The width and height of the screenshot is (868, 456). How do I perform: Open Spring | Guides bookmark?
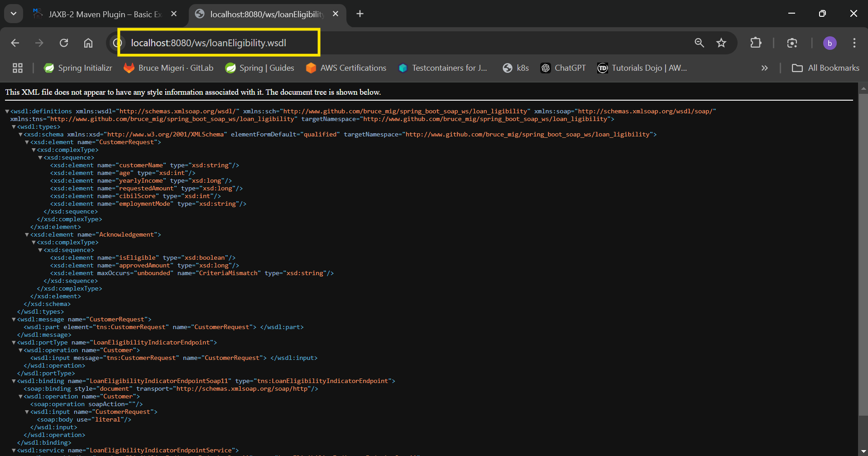pyautogui.click(x=259, y=68)
